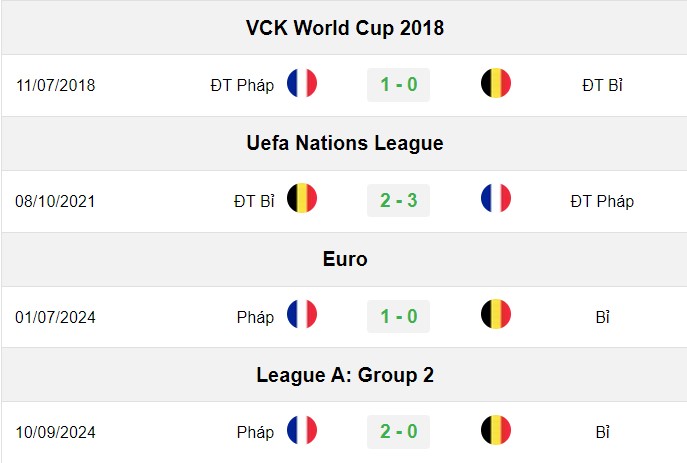687x463 pixels.
Task: Click Belgium flag in 01/07/2024 Euro match
Action: [496, 314]
